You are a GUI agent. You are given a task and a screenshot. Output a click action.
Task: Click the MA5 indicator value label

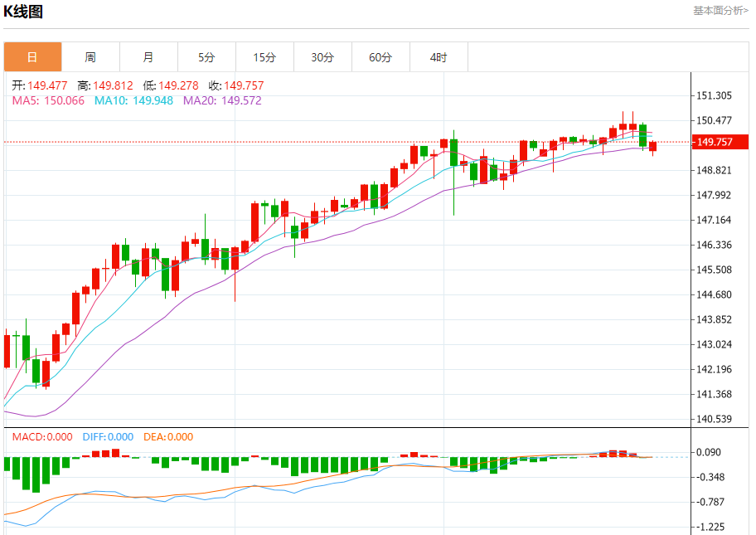pyautogui.click(x=48, y=100)
